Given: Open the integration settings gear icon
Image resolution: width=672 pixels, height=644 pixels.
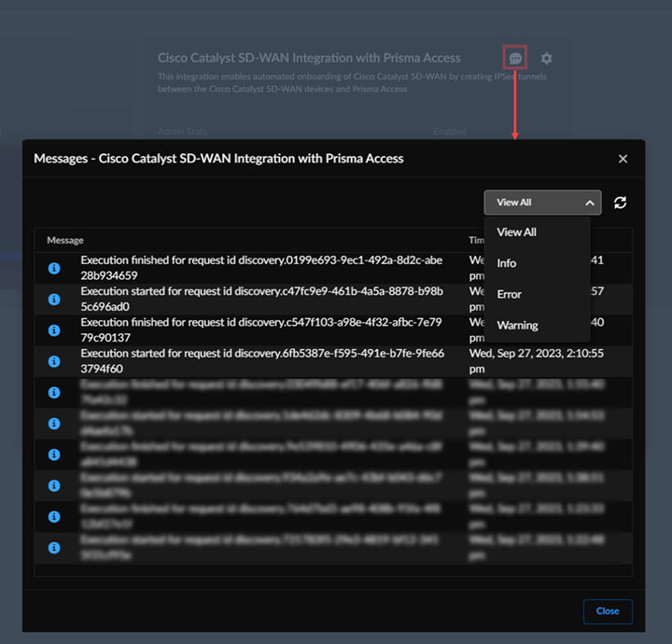Looking at the screenshot, I should point(547,58).
